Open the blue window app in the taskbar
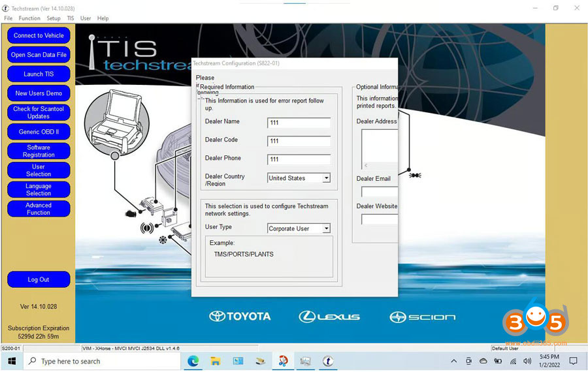Viewport: 588px width, 372px height. [x=238, y=361]
